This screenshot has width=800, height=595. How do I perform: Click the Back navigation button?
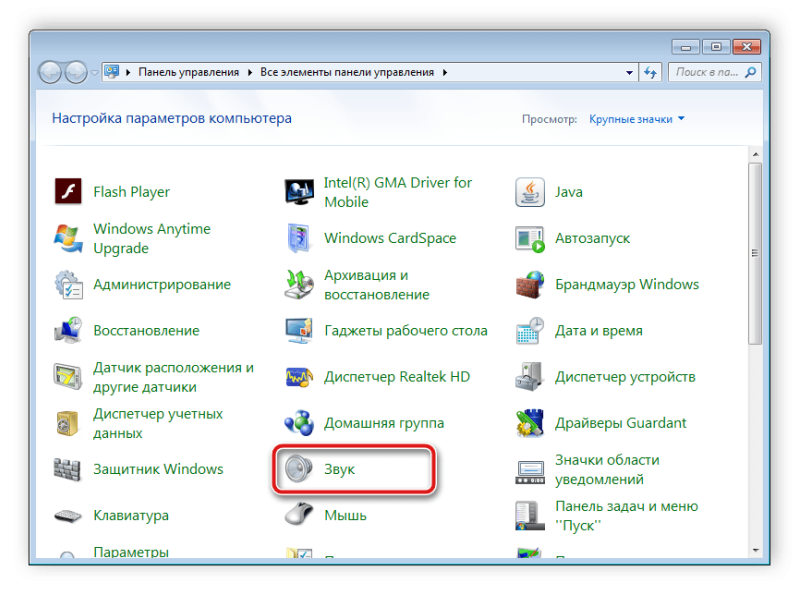(x=50, y=72)
